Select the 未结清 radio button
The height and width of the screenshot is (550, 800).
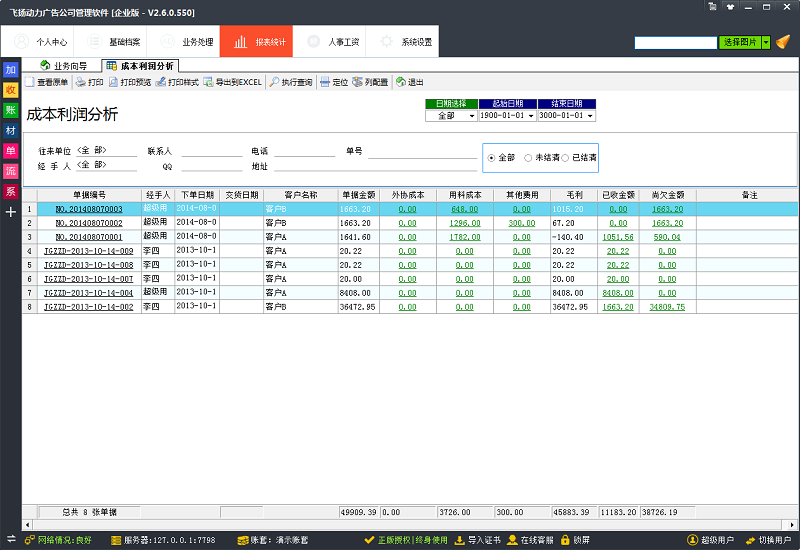tap(528, 158)
